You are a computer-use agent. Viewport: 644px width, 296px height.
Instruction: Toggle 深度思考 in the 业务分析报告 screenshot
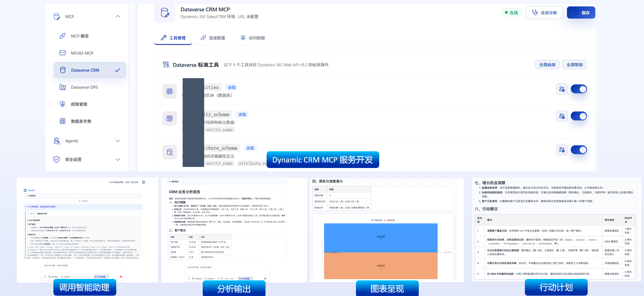point(210,279)
